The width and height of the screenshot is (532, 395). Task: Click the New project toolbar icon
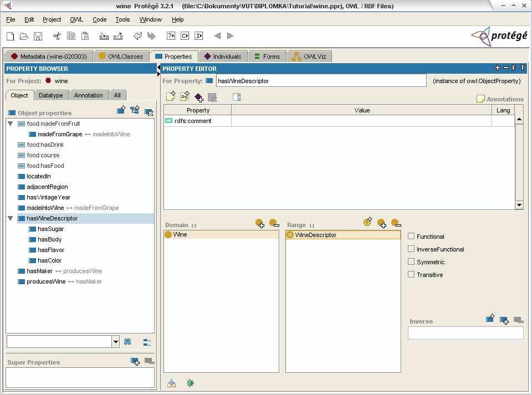pyautogui.click(x=11, y=36)
